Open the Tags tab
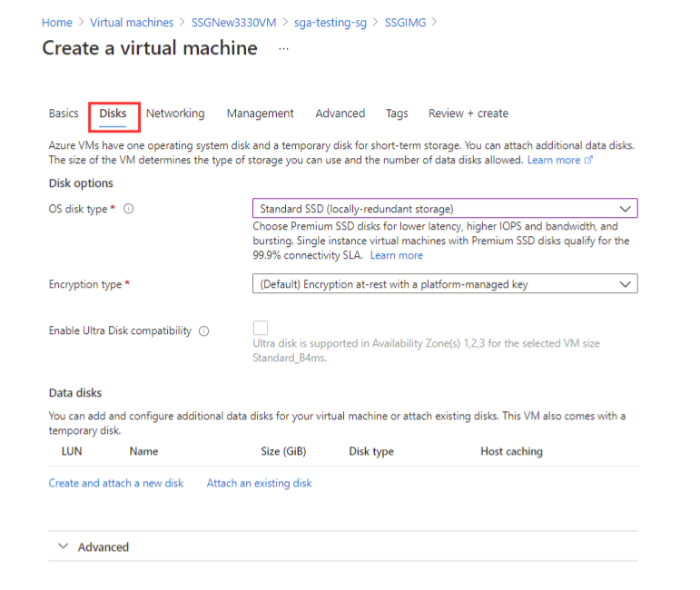Viewport: 700px width, 590px height. [x=397, y=113]
